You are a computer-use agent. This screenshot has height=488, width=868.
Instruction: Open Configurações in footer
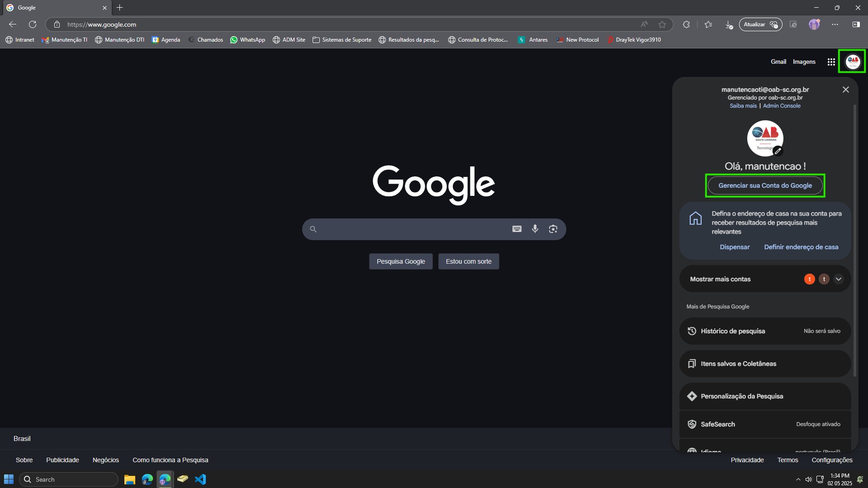pos(832,460)
